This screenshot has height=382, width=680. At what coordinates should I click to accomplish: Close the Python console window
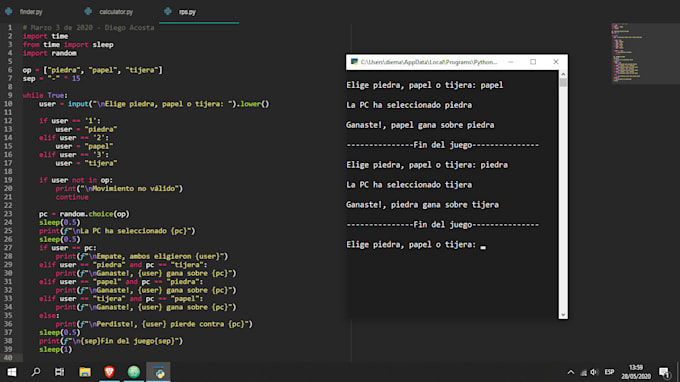coord(556,62)
